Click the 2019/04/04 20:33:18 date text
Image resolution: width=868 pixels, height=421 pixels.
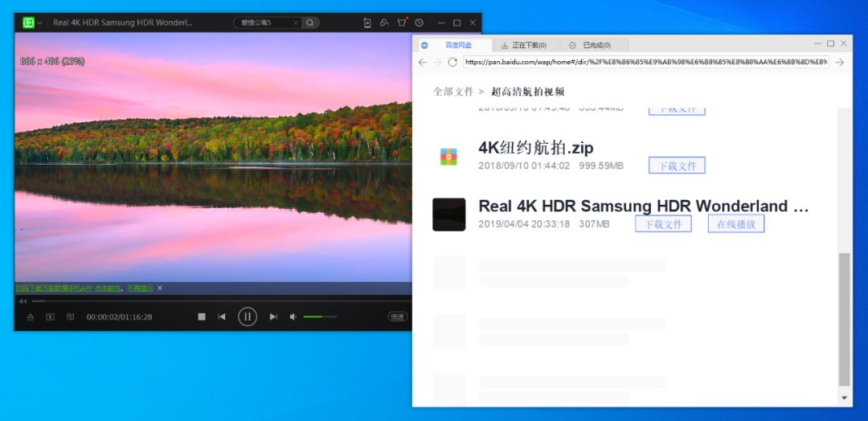tap(524, 224)
